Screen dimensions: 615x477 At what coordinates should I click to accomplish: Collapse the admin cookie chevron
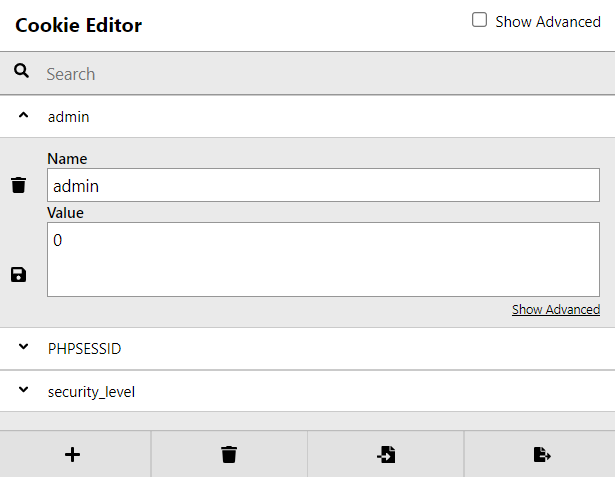click(x=24, y=115)
